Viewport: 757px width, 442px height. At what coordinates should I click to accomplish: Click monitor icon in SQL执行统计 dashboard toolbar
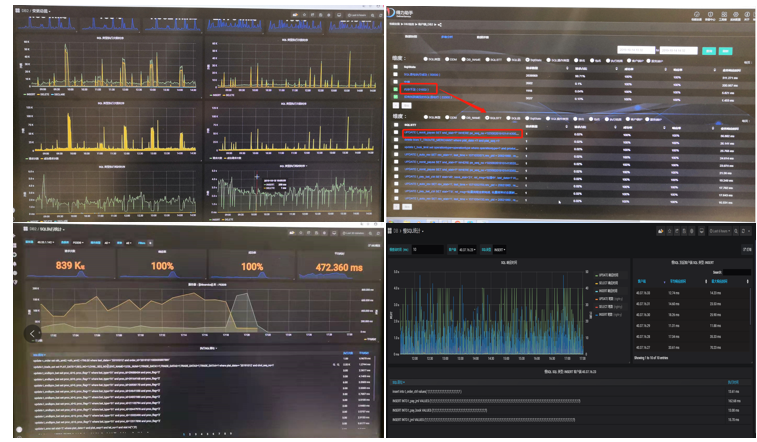pyautogui.click(x=334, y=233)
